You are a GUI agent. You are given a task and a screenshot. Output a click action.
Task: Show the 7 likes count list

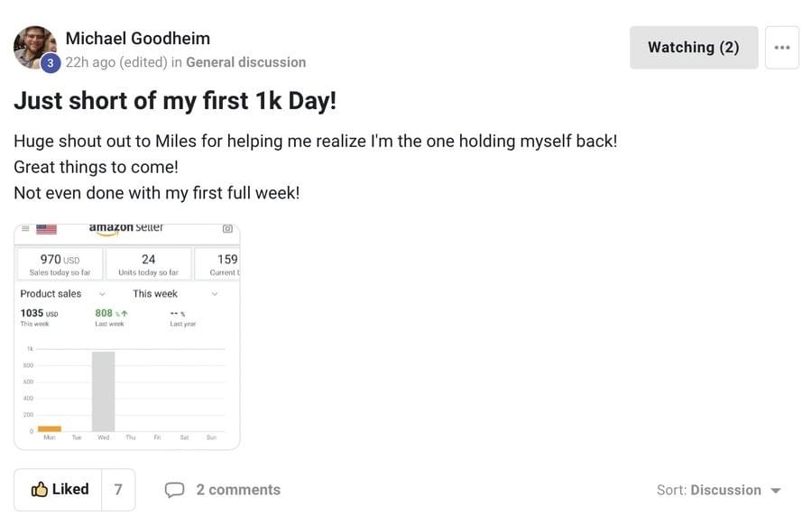point(118,490)
